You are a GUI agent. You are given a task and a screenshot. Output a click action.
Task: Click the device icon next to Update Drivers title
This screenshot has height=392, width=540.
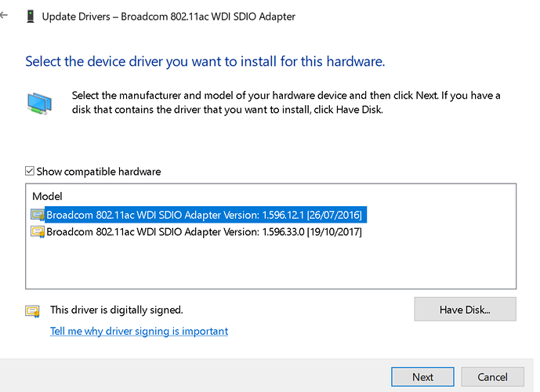[31, 16]
